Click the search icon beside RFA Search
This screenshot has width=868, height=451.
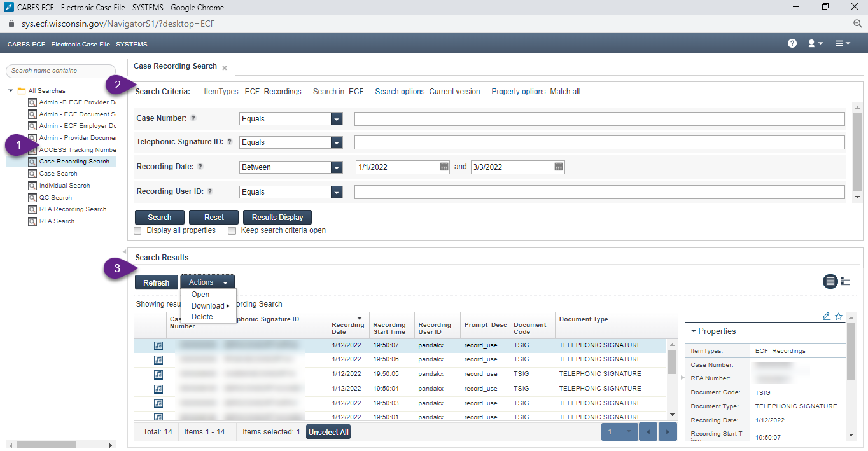pos(32,221)
